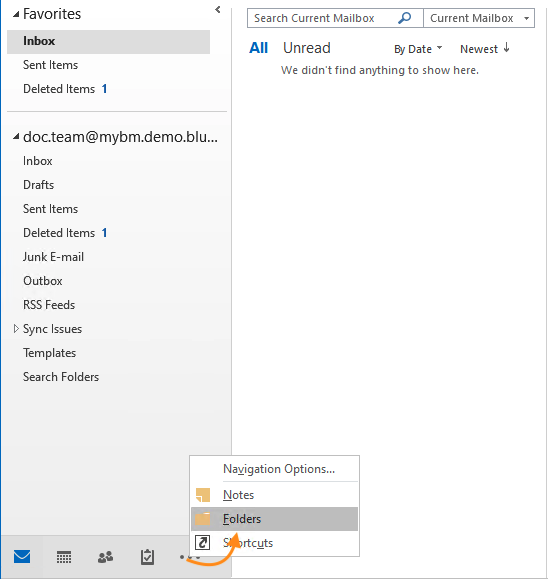Click the Notes sticky-note icon
This screenshot has width=548, height=579.
[203, 495]
